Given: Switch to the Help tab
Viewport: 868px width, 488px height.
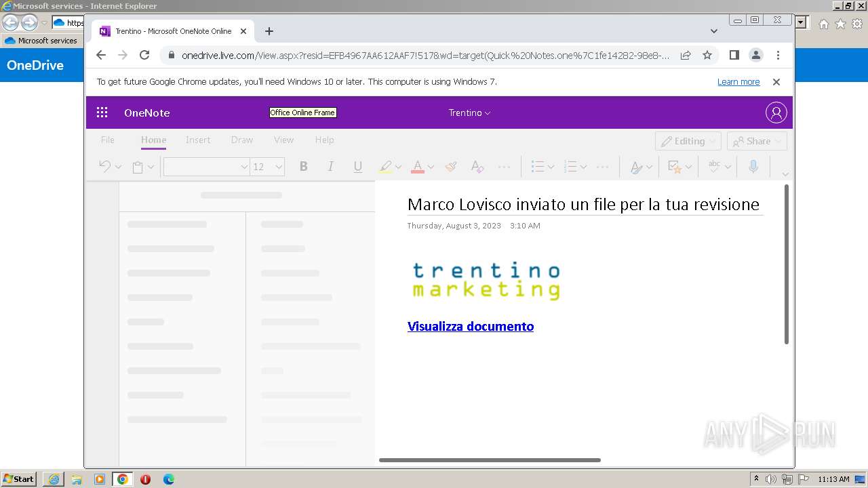Looking at the screenshot, I should 324,140.
